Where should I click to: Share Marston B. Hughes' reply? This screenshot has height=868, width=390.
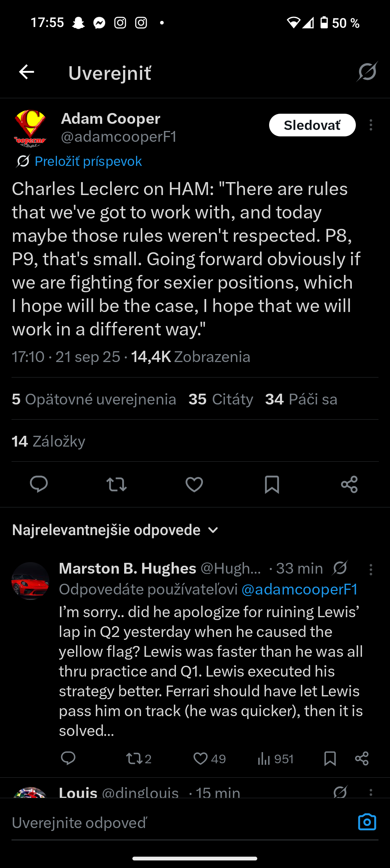(362, 759)
